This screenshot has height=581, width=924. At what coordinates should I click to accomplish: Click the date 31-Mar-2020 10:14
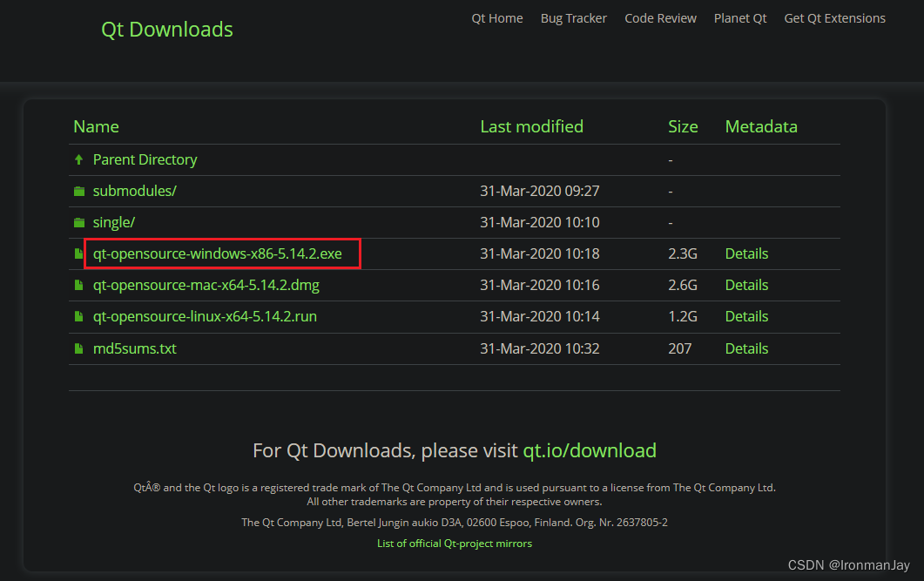pos(539,316)
